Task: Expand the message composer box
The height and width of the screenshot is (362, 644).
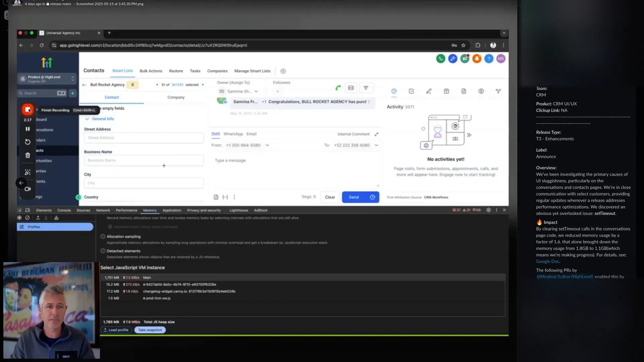Action: click(376, 134)
